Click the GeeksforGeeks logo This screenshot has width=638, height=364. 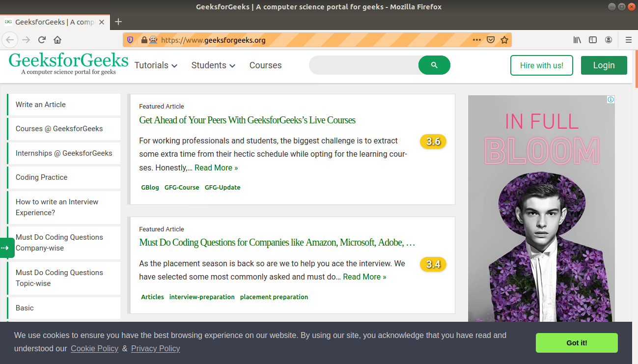coord(68,64)
